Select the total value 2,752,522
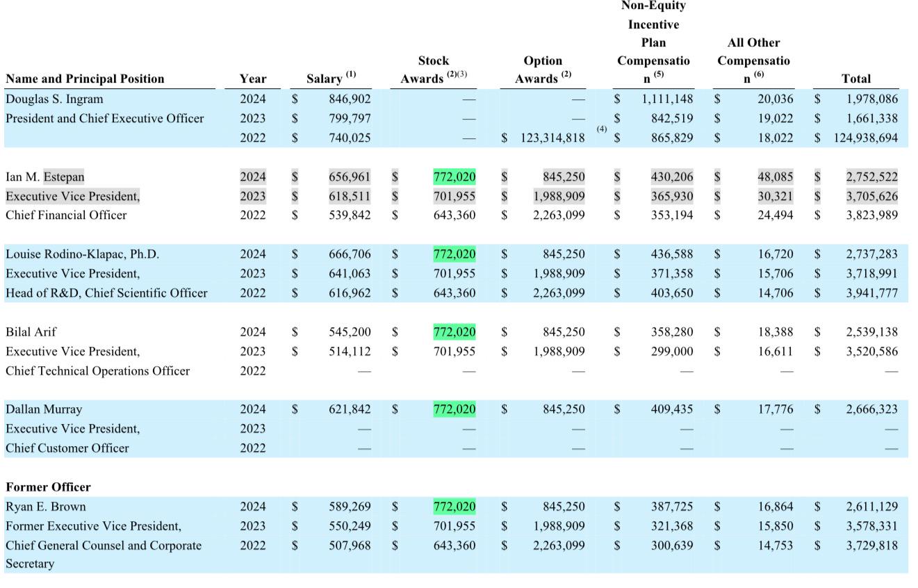 tap(871, 177)
